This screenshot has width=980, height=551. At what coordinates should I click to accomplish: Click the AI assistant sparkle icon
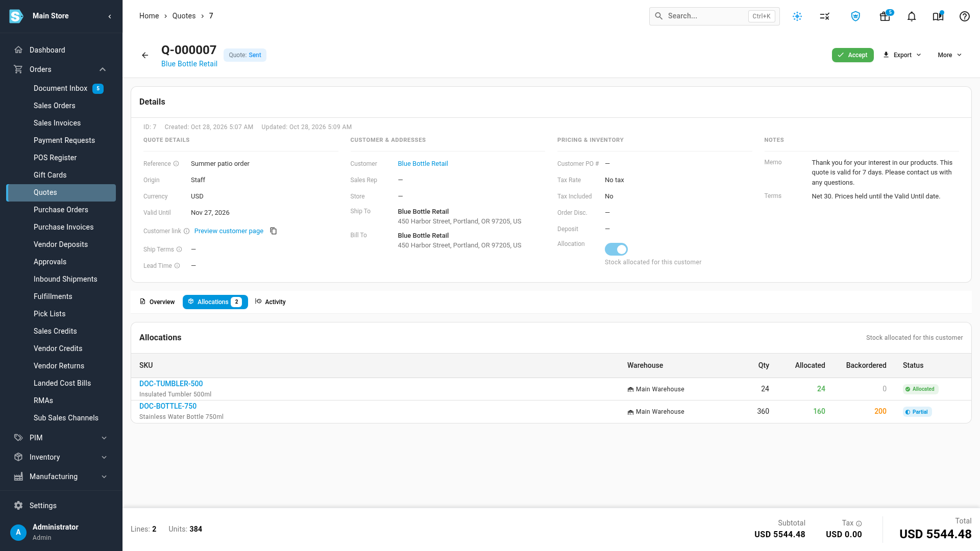coord(797,16)
